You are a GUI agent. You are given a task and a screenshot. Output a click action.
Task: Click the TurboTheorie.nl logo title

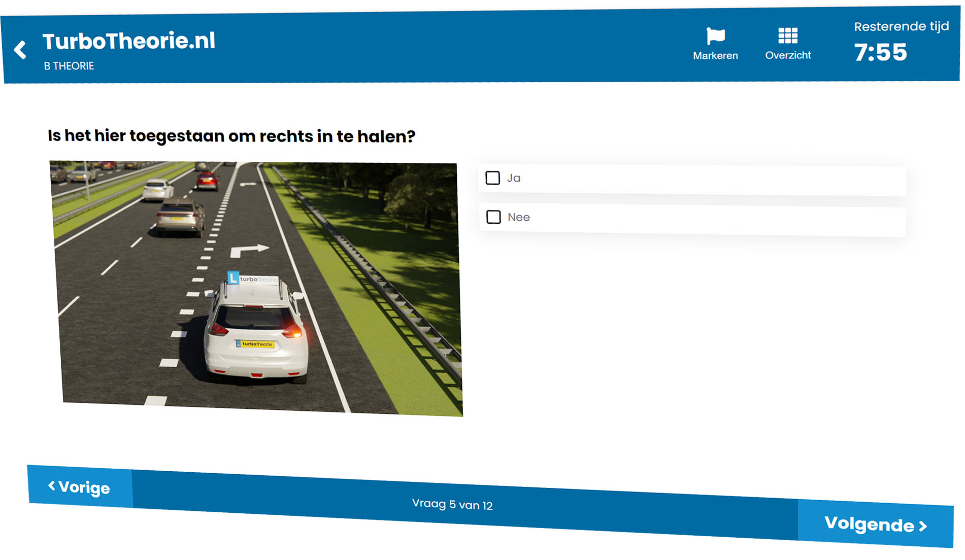(x=129, y=41)
